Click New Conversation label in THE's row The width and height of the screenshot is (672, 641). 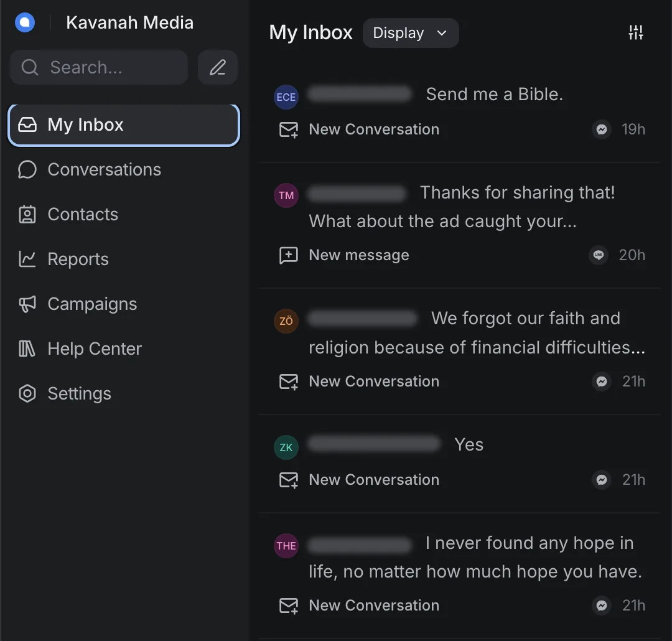coord(374,606)
